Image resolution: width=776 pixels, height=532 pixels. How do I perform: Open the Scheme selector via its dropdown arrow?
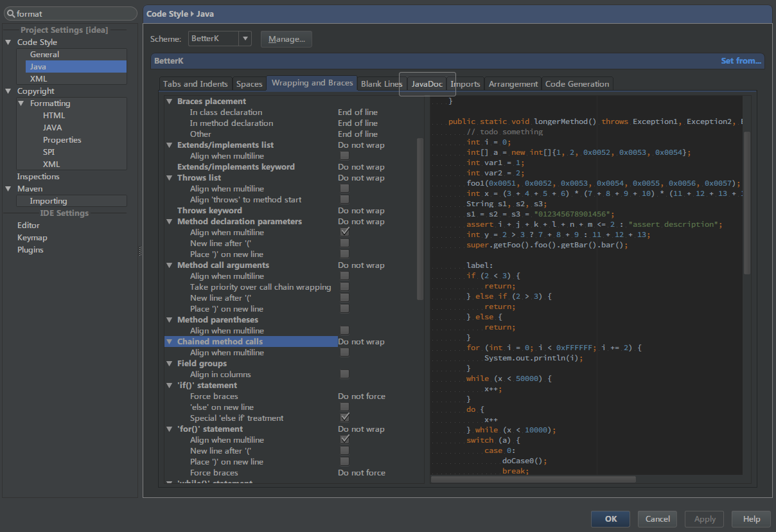245,39
